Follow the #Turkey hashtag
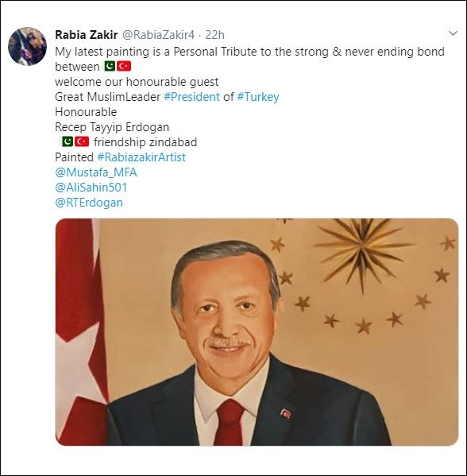 258,97
